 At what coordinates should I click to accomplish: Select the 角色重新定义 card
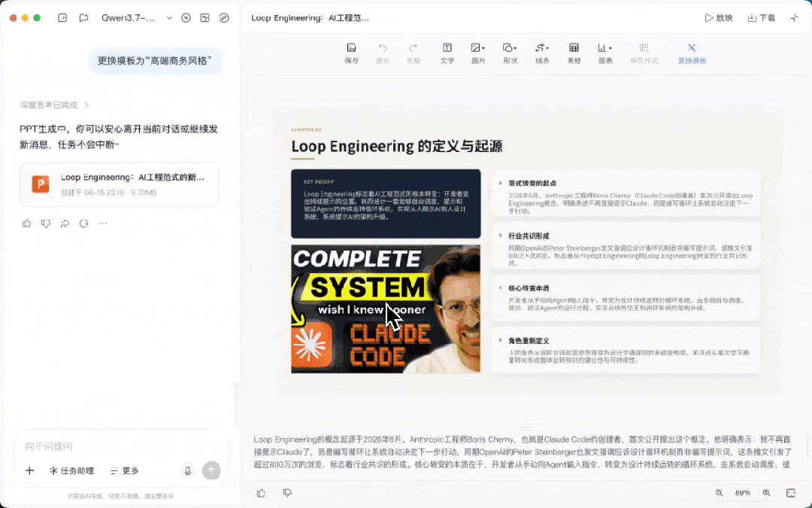(626, 350)
